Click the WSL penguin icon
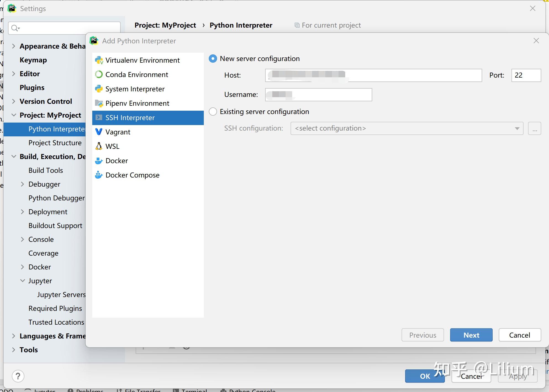 (x=99, y=146)
